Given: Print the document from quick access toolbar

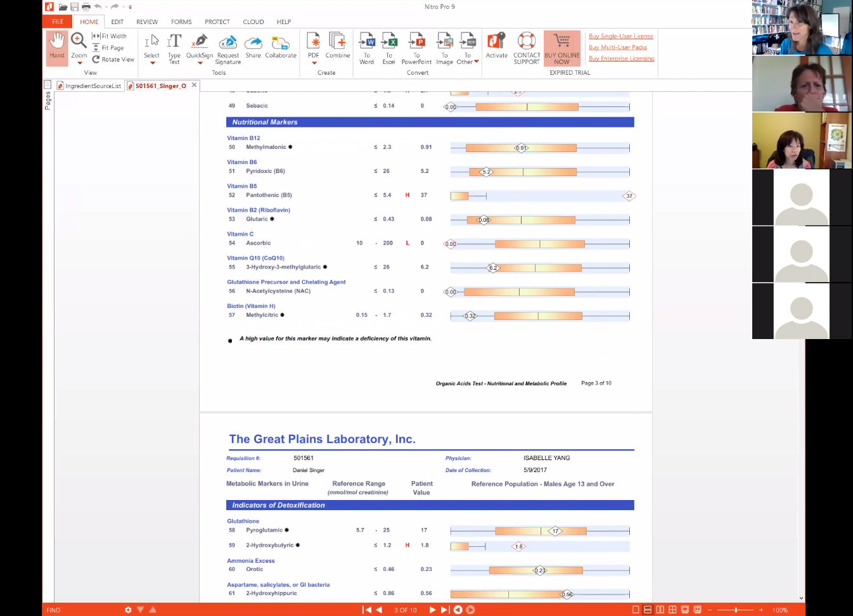Looking at the screenshot, I should pyautogui.click(x=86, y=7).
